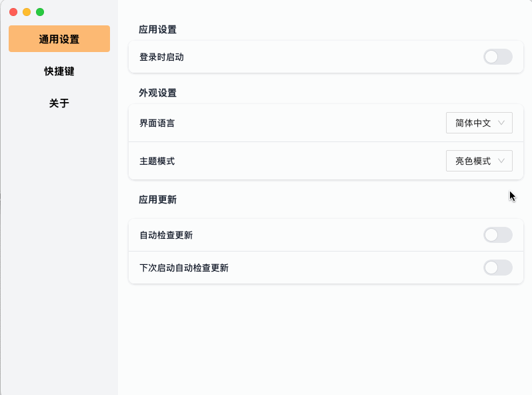Click the 应用设置 section heading
The height and width of the screenshot is (395, 532).
pos(157,29)
